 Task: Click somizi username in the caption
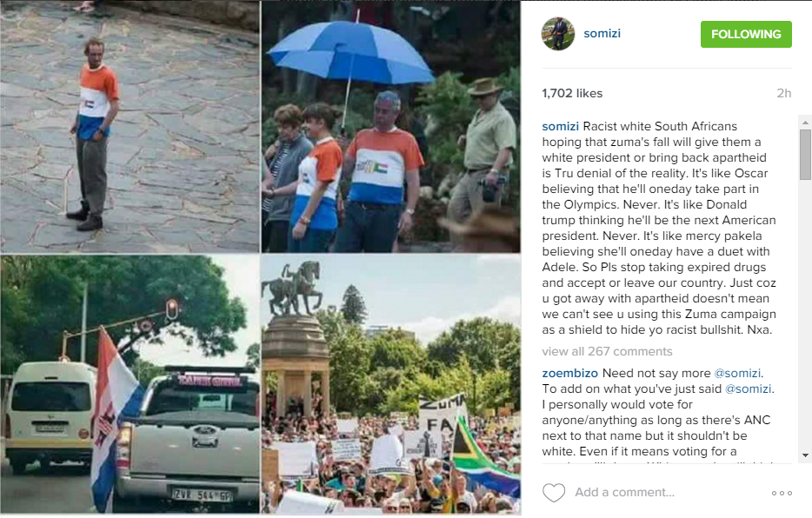[x=561, y=126]
